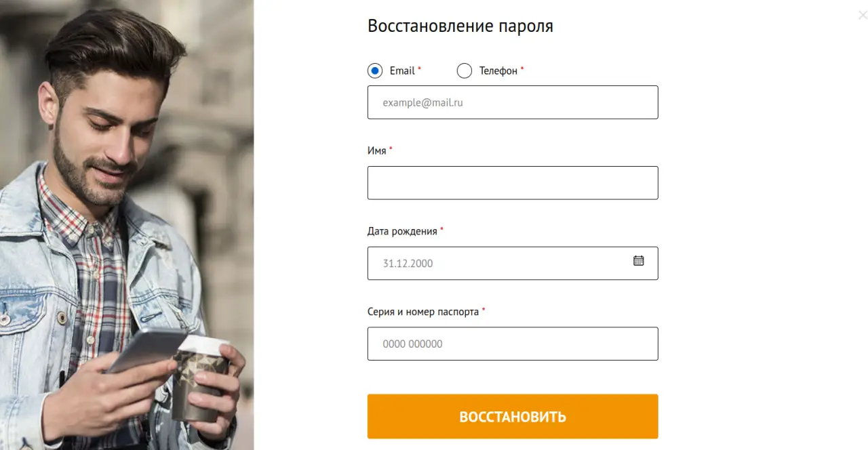The image size is (868, 450).
Task: Click the Email option label text
Action: pos(402,70)
